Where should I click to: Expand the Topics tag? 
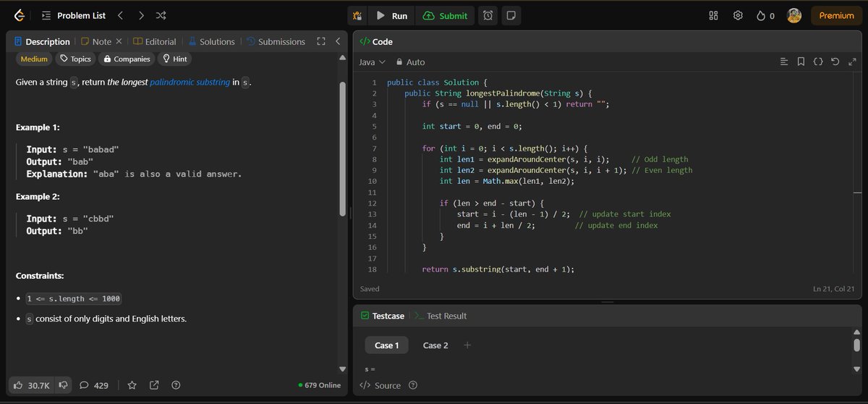[x=75, y=59]
